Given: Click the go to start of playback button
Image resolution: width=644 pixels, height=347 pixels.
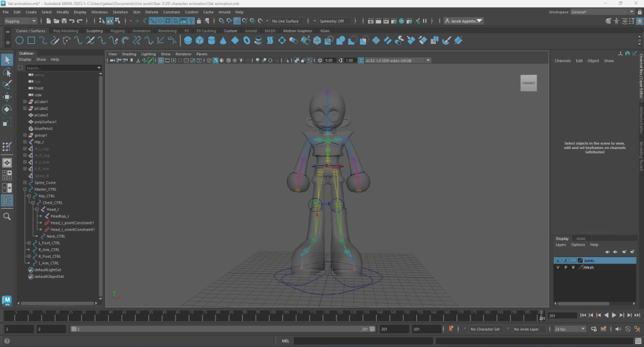Looking at the screenshot, I should (x=584, y=316).
